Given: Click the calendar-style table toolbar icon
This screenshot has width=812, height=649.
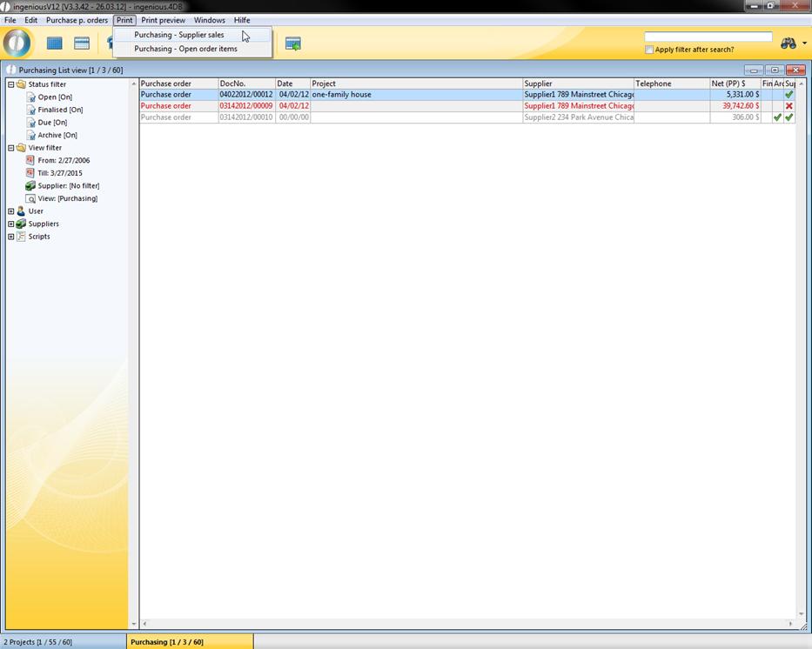Looking at the screenshot, I should [x=82, y=43].
